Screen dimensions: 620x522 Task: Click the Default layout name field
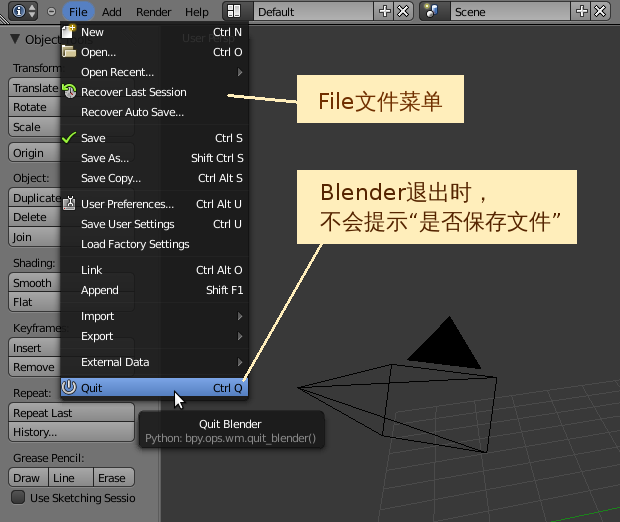pyautogui.click(x=314, y=11)
